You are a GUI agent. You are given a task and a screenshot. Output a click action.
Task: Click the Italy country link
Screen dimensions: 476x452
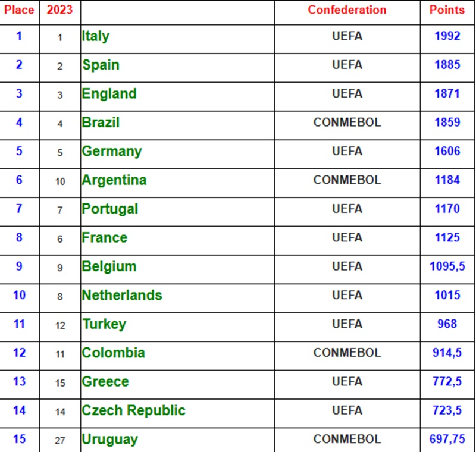coord(96,36)
